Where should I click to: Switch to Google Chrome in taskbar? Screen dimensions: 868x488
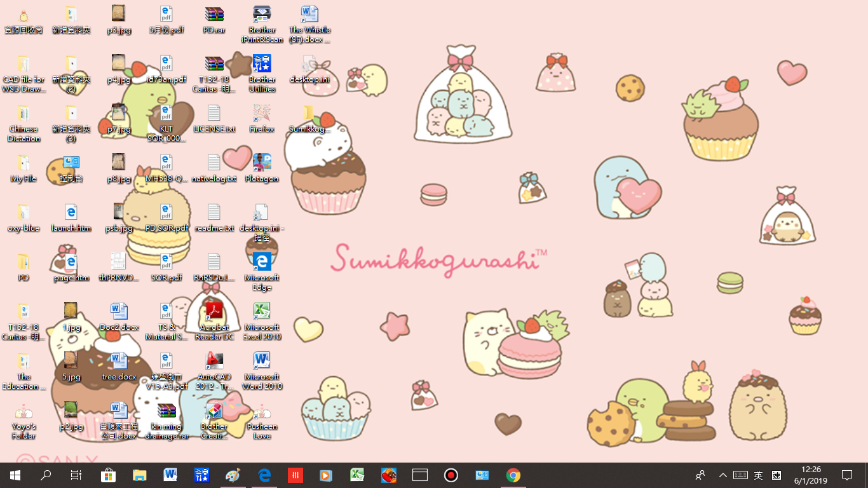tap(513, 475)
